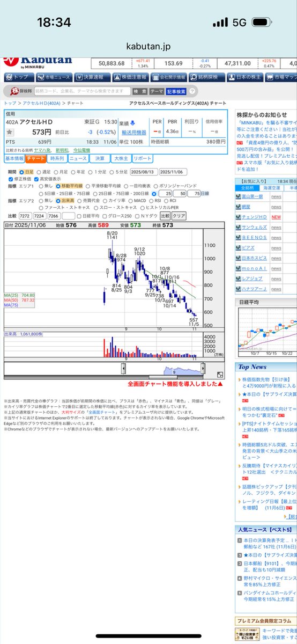Viewport: 297px width, 644px height.
Task: Click chart icon next to レアジョブ
Action: [x=238, y=278]
